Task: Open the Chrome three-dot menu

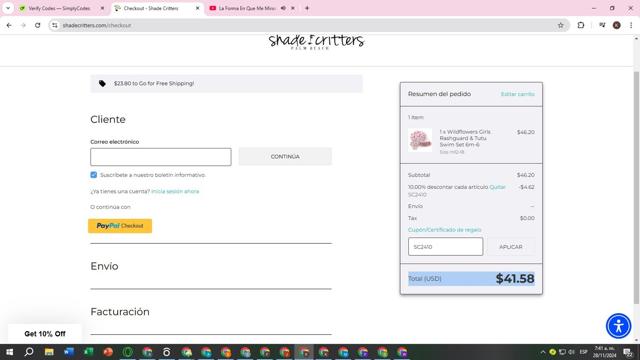Action: (x=631, y=25)
